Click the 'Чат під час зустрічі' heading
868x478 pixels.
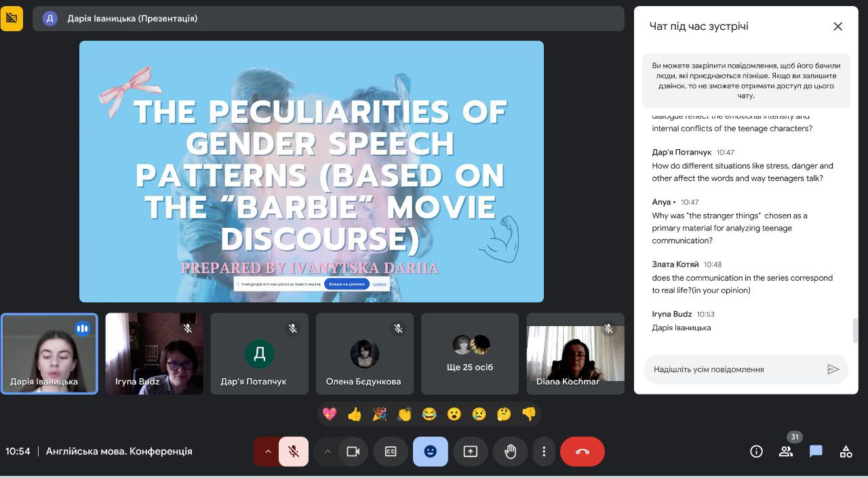pos(699,26)
